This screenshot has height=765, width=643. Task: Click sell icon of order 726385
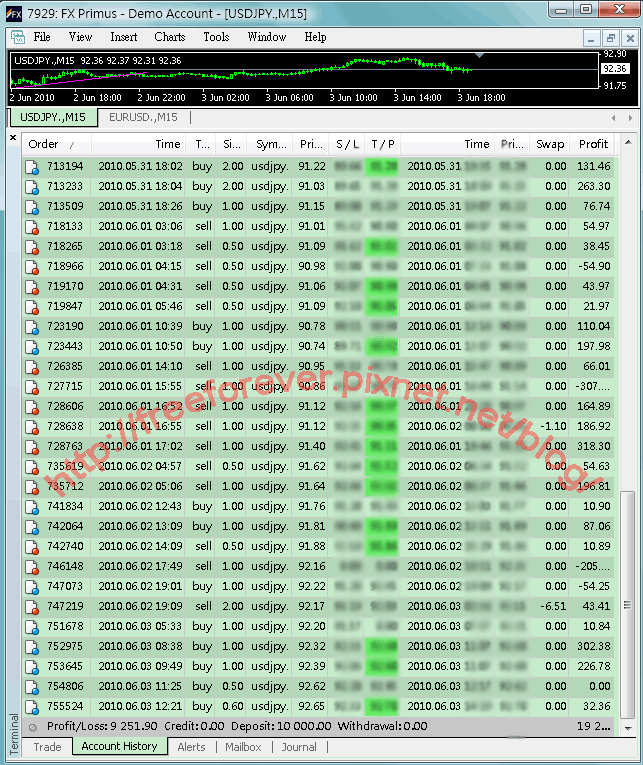coord(32,367)
